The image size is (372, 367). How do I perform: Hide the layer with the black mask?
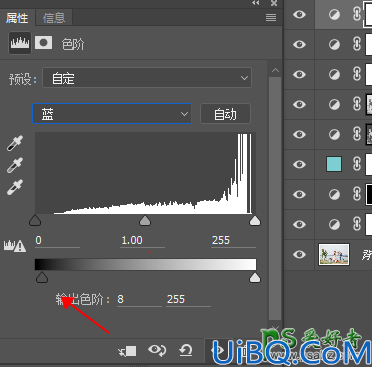(x=299, y=194)
